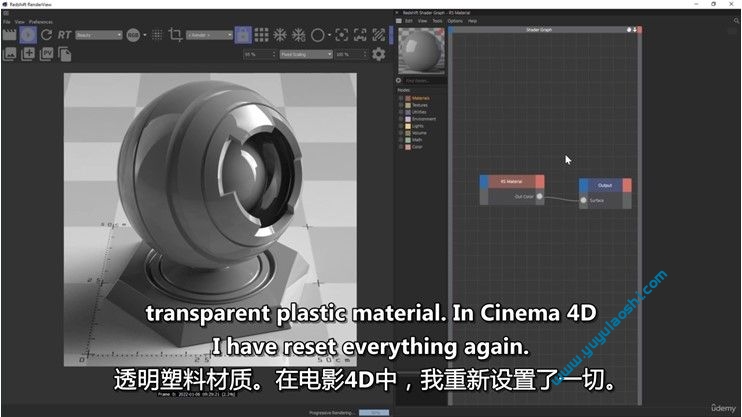Open the RenderView Preferences menu
This screenshot has height=417, width=742.
click(41, 22)
